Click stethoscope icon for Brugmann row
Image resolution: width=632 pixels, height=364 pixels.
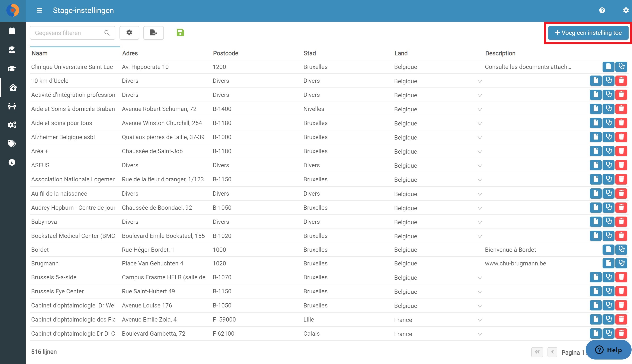(x=621, y=263)
